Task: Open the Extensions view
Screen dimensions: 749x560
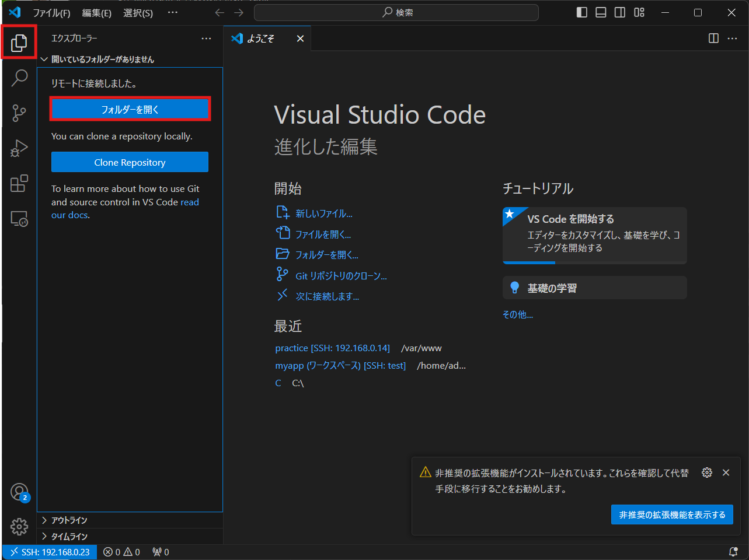Action: pyautogui.click(x=19, y=183)
